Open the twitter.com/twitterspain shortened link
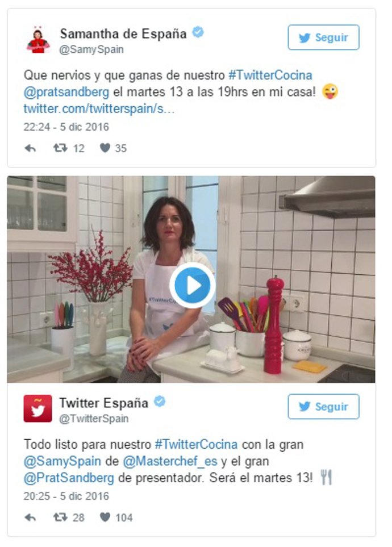Image resolution: width=392 pixels, height=547 pixels. [x=99, y=109]
